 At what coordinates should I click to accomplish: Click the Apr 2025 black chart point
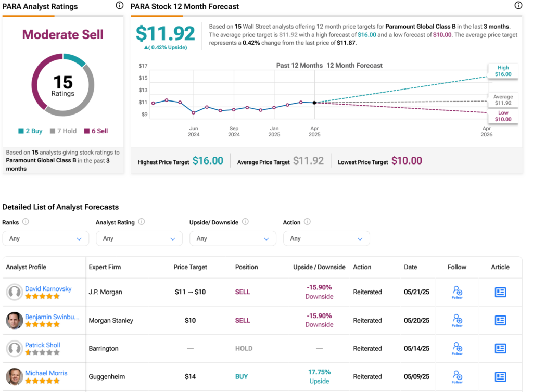click(314, 103)
